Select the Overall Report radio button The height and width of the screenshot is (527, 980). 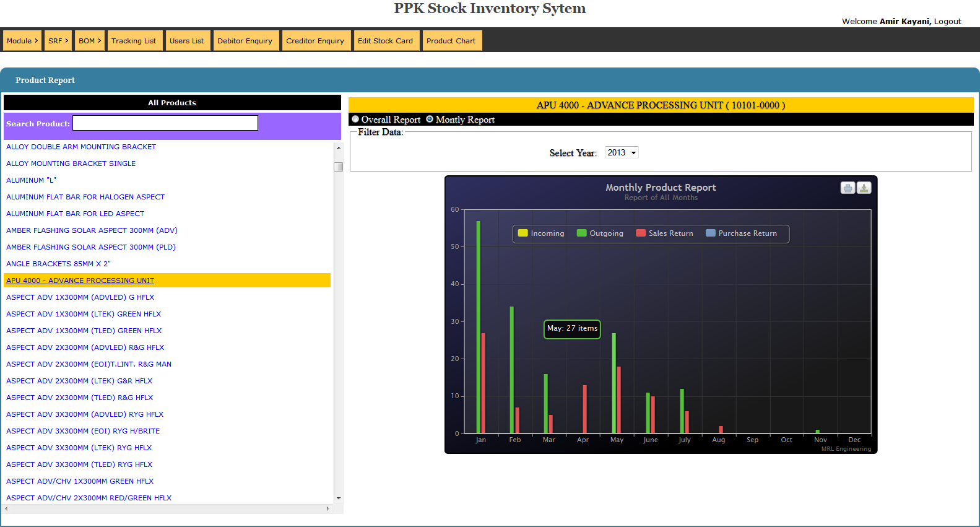point(355,119)
